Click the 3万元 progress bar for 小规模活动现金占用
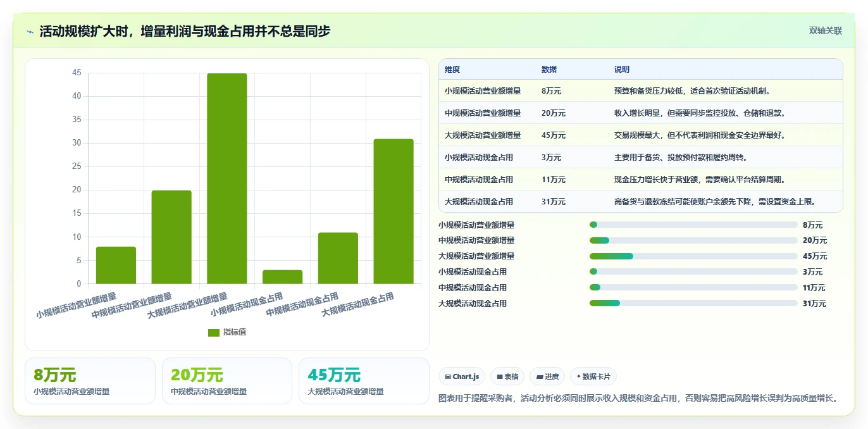 [693, 272]
